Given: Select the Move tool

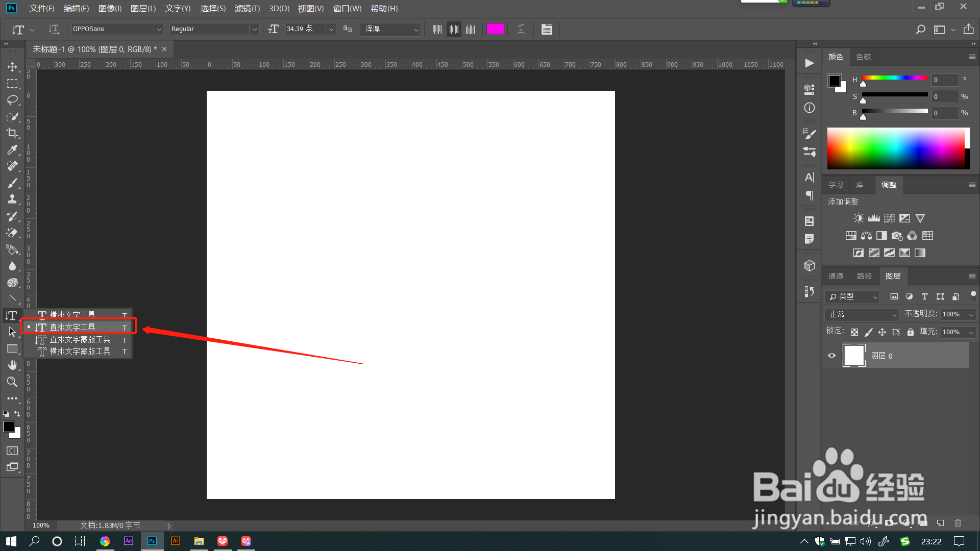Looking at the screenshot, I should pyautogui.click(x=12, y=67).
